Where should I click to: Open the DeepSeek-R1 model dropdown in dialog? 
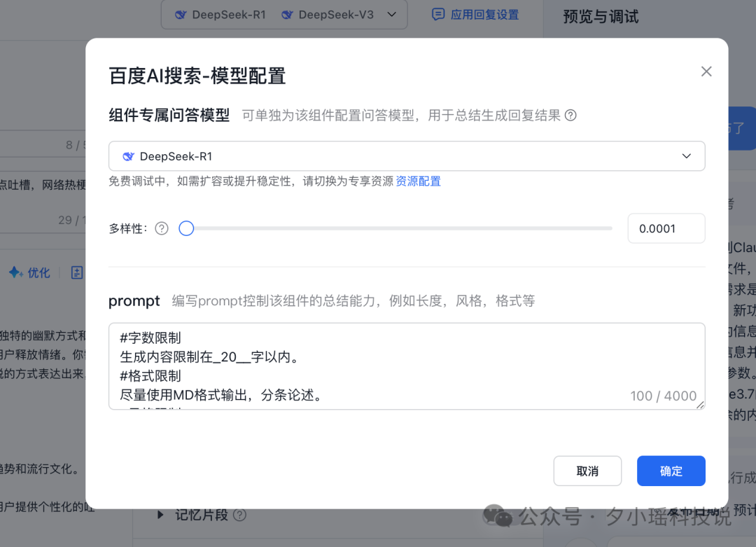[407, 155]
